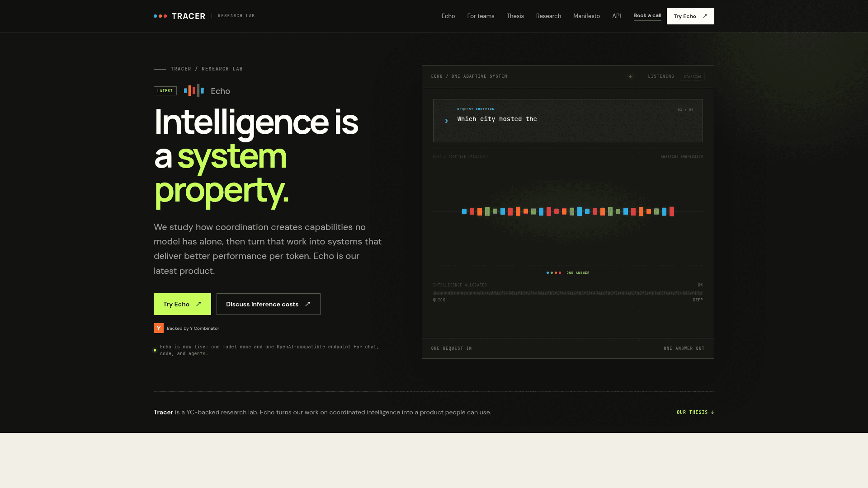Viewport: 868px width, 488px height.
Task: Click the white Try Echo header button
Action: (690, 16)
